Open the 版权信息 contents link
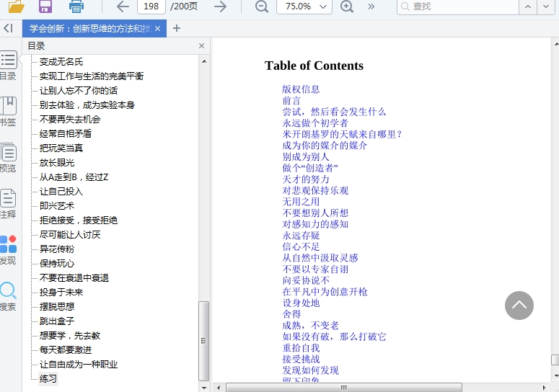This screenshot has height=392, width=559. click(301, 89)
